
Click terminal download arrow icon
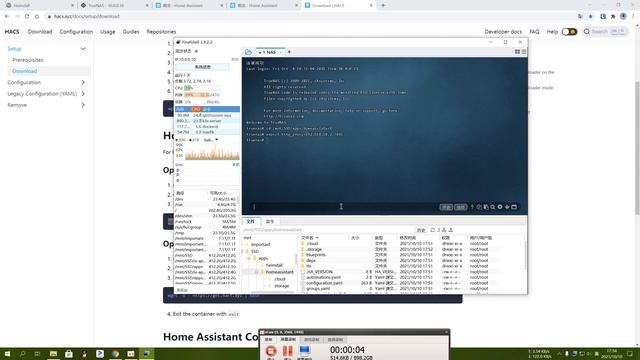(x=507, y=207)
